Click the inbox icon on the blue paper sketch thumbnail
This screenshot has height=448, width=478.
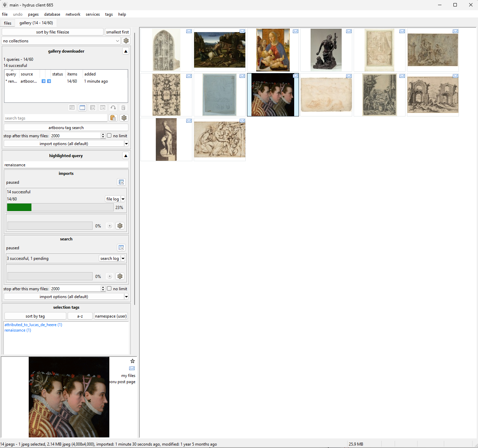click(x=242, y=76)
